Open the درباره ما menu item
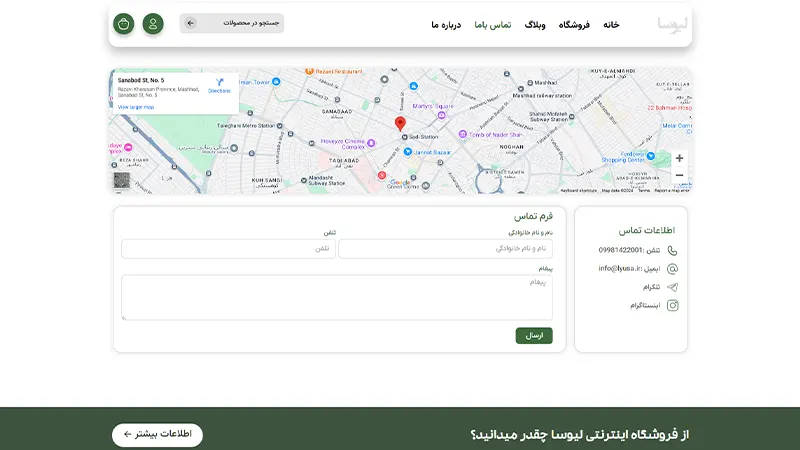This screenshot has height=450, width=800. (x=446, y=24)
